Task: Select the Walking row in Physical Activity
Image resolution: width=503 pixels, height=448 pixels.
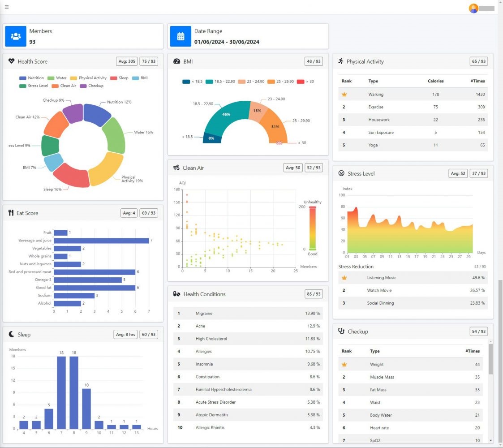Action: (x=413, y=94)
